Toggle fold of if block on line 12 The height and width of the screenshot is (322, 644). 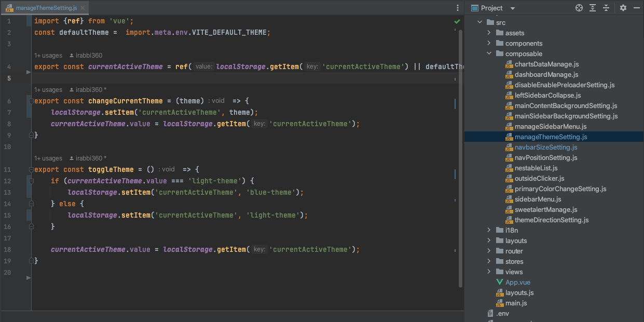point(31,181)
